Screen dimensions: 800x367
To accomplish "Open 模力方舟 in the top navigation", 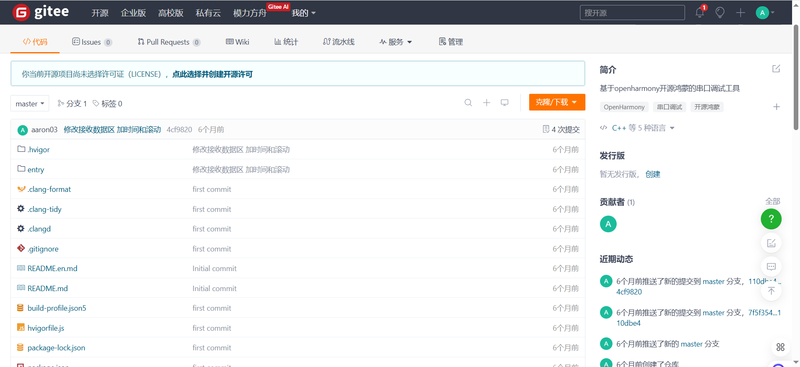I will click(249, 13).
